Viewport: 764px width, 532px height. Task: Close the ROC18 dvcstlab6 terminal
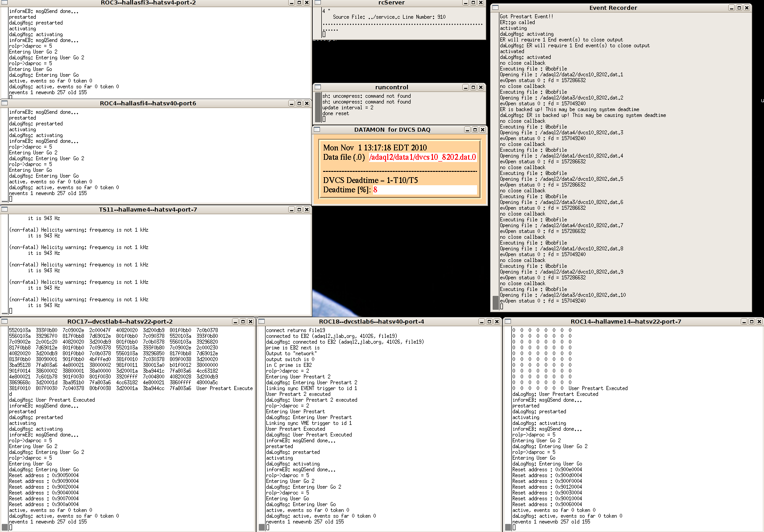pos(497,321)
